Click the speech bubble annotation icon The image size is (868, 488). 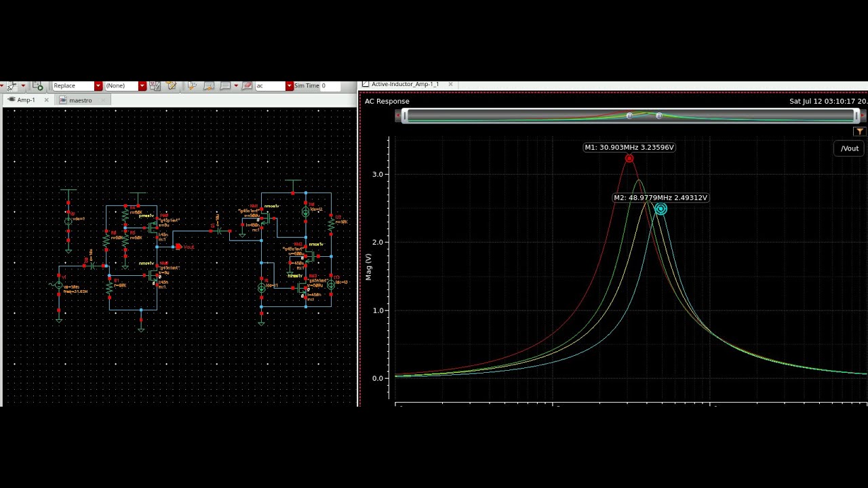(225, 86)
